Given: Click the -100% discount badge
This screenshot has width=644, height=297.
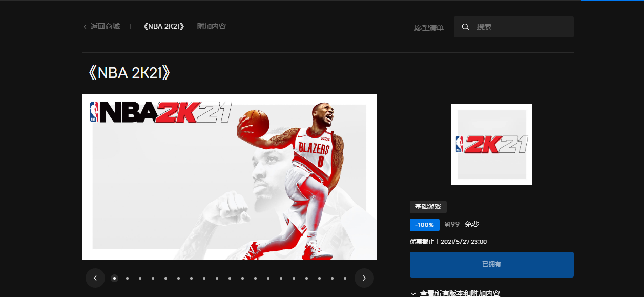Looking at the screenshot, I should pyautogui.click(x=424, y=225).
